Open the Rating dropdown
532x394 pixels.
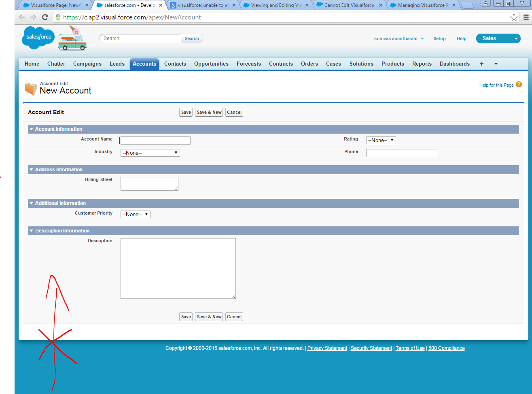(381, 141)
